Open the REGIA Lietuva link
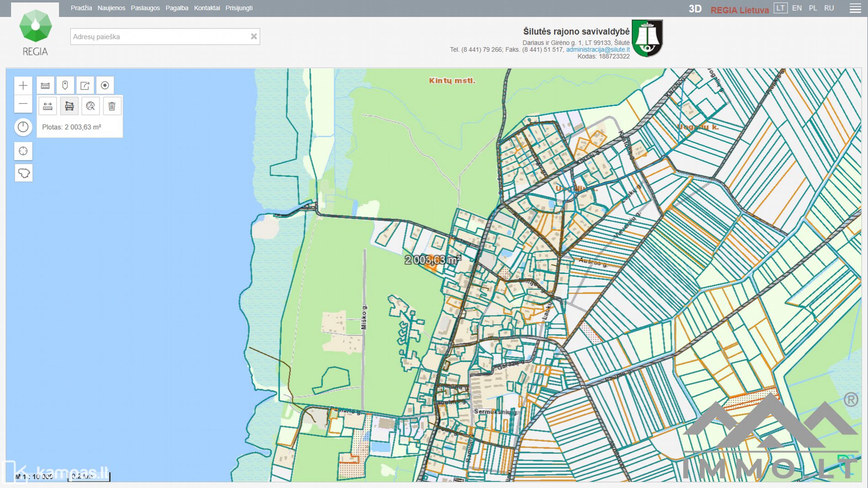 (x=740, y=10)
